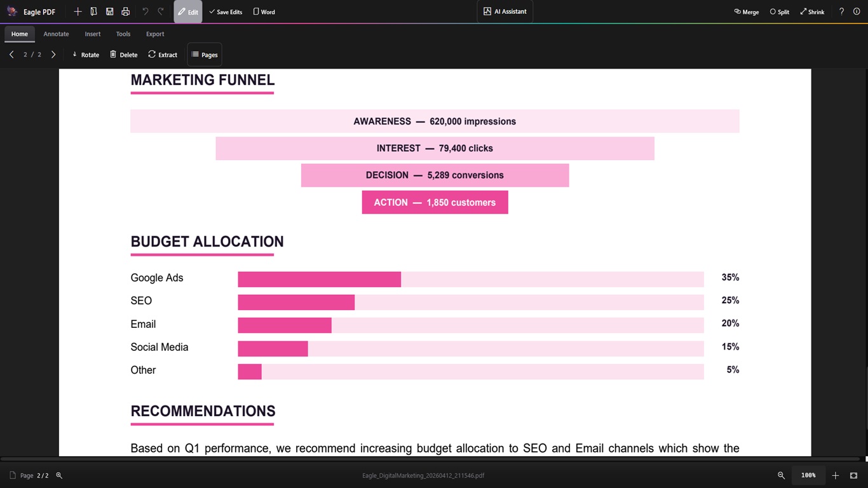
Task: Undo the last edit
Action: click(143, 11)
